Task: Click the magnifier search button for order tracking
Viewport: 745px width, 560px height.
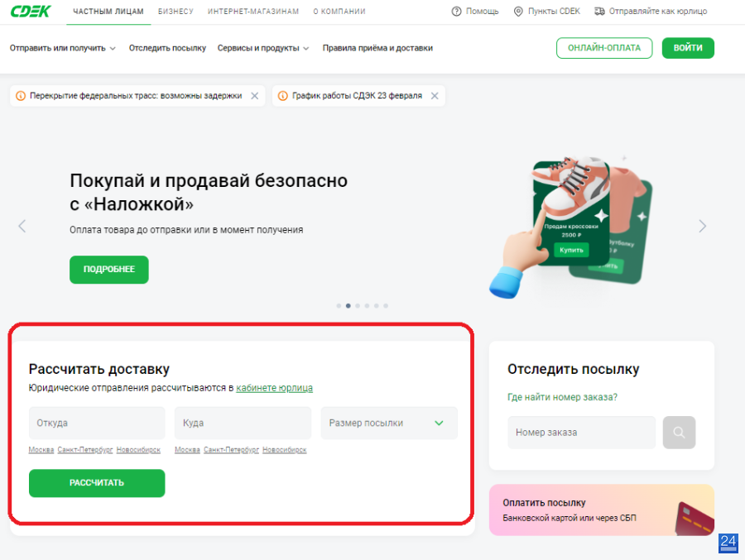Action: (x=679, y=433)
